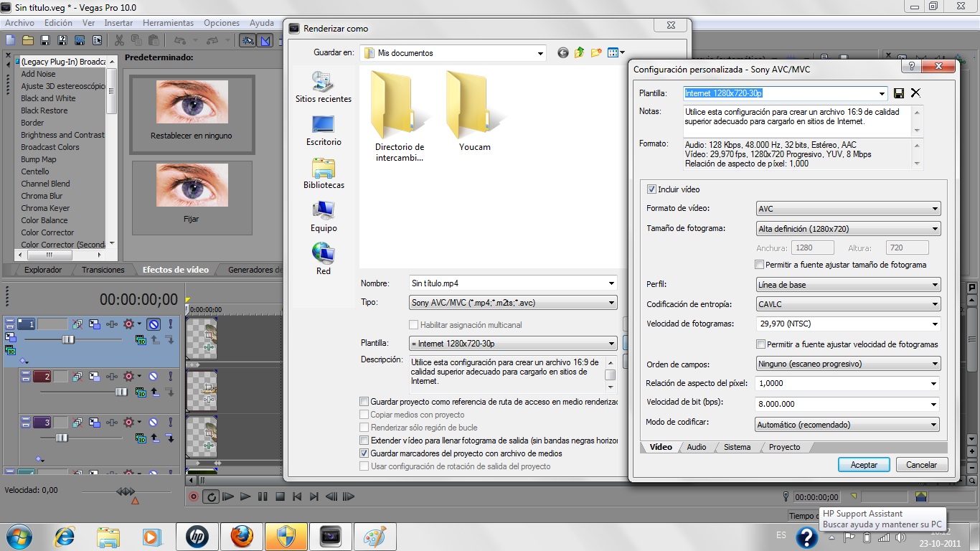Click track 3 make compositing child arrow

point(170,438)
